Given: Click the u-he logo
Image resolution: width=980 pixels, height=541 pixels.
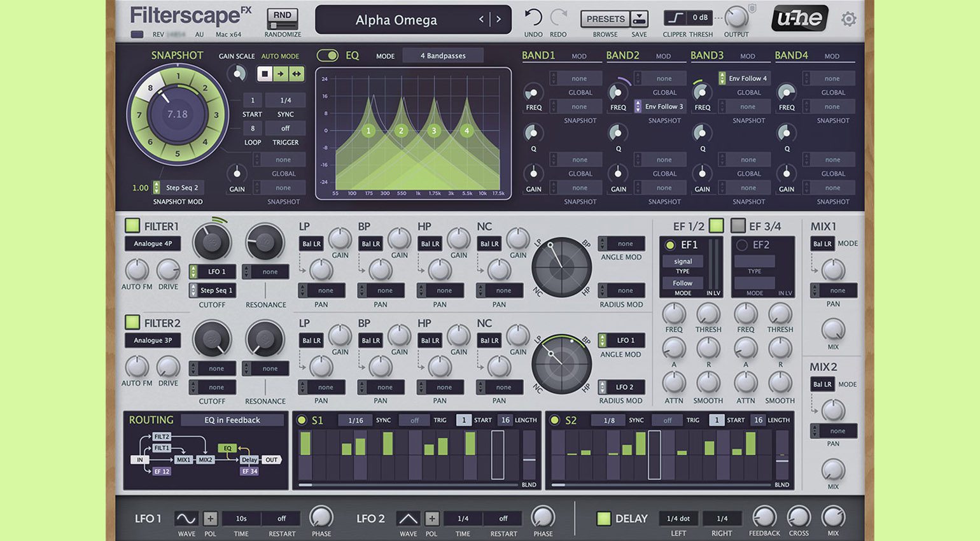Looking at the screenshot, I should (800, 18).
